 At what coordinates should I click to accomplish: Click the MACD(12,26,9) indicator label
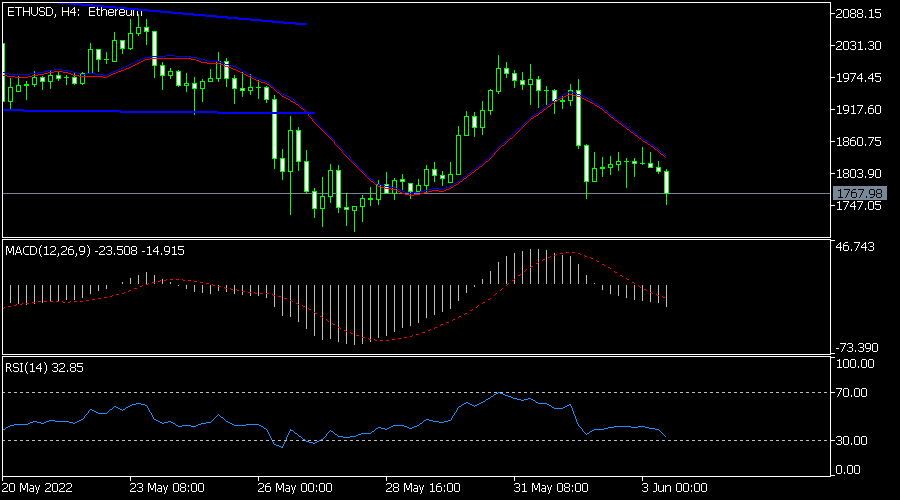[x=95, y=250]
